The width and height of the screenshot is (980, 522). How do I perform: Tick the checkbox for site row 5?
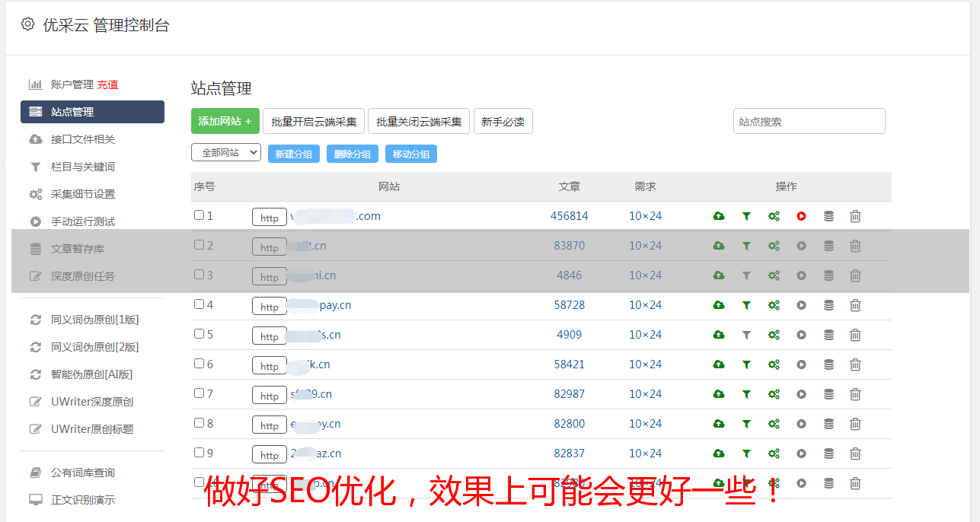[199, 334]
